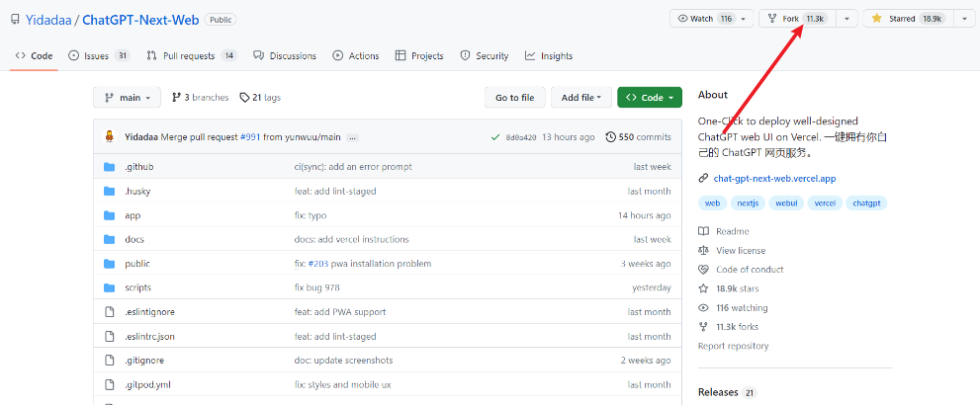Click the file icon beside .gitignore

tap(110, 361)
